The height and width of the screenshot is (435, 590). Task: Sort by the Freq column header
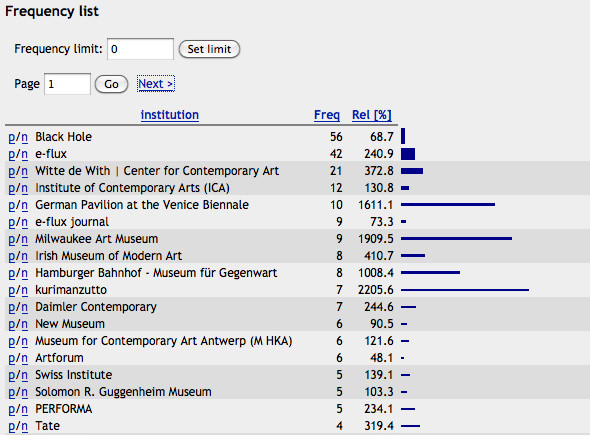327,115
